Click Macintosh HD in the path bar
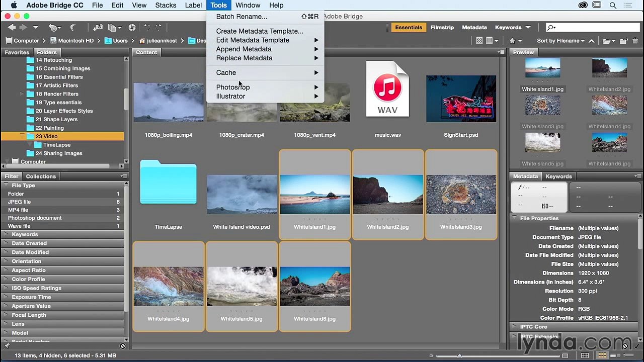 71,41
